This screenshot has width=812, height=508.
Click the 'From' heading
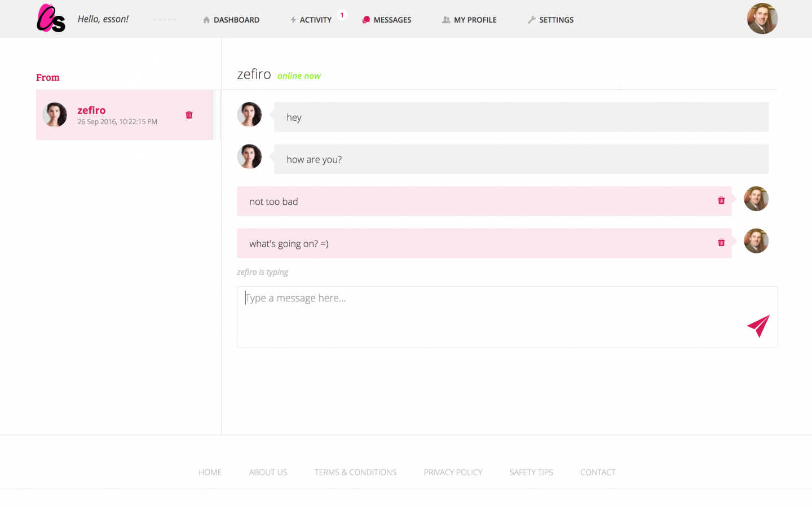pos(48,77)
